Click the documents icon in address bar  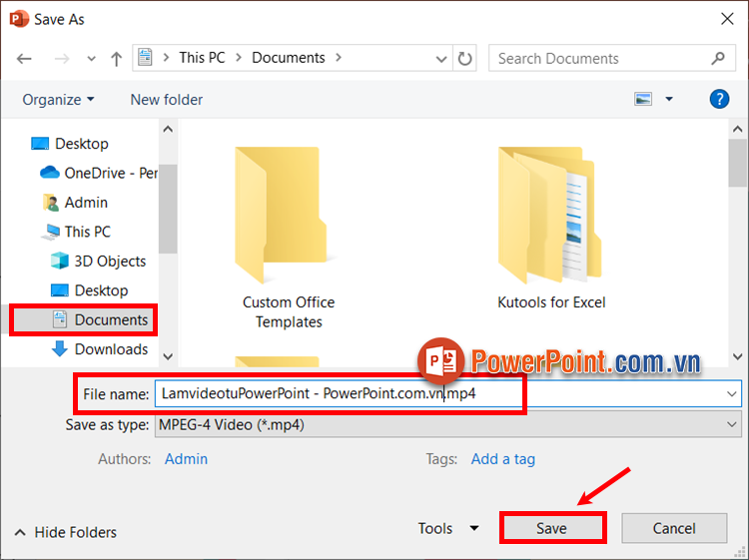(145, 57)
